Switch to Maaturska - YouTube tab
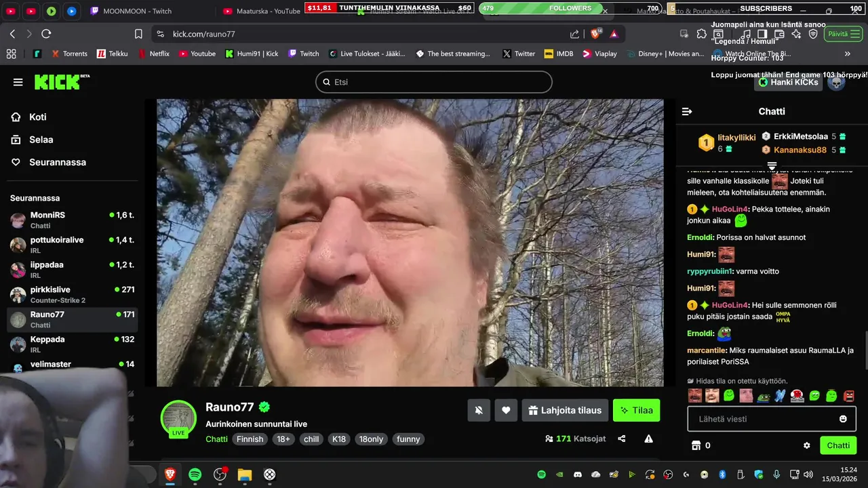 pos(262,11)
